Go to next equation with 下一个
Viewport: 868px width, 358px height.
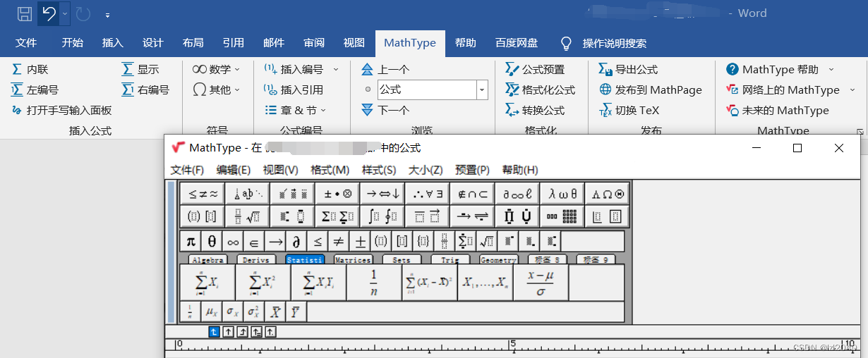(385, 110)
